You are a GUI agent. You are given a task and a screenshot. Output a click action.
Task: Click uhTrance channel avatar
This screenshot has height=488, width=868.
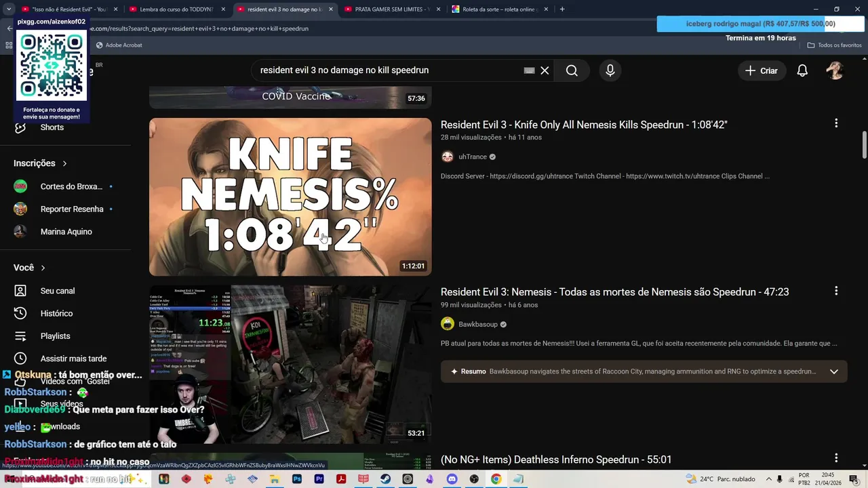pos(448,157)
